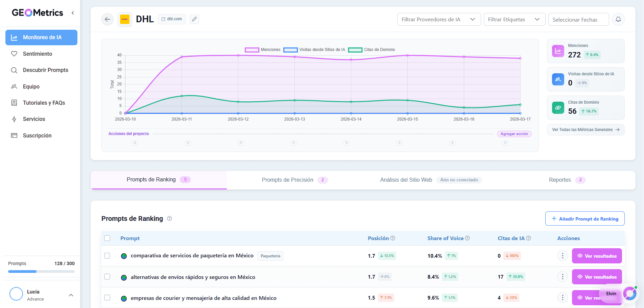Click Share of Voice help icon
The image size is (644, 308).
(x=467, y=238)
